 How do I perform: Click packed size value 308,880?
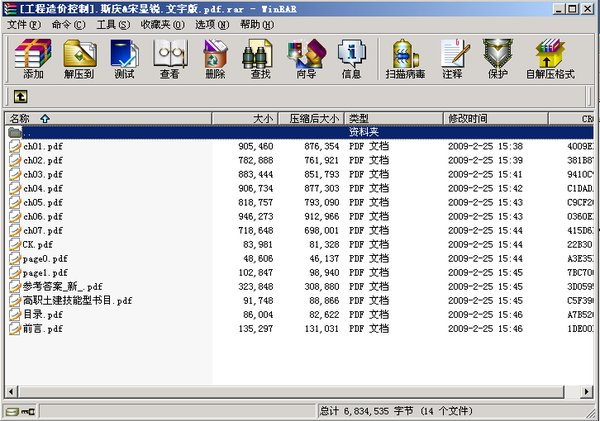pos(322,287)
